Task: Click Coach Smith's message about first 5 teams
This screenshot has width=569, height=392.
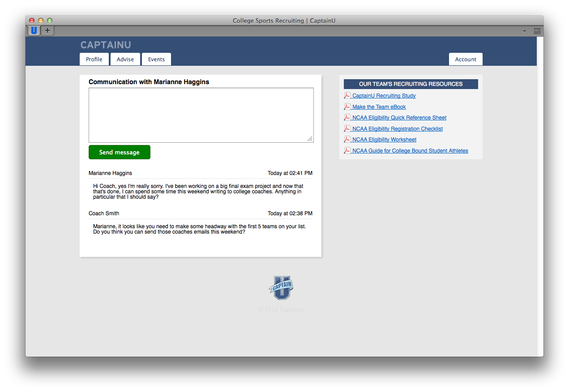Action: coord(200,229)
